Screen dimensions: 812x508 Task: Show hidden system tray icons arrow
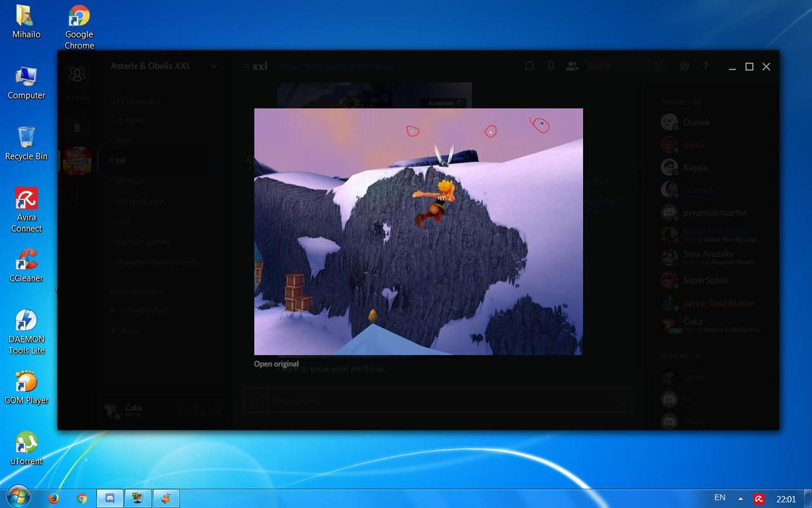740,498
